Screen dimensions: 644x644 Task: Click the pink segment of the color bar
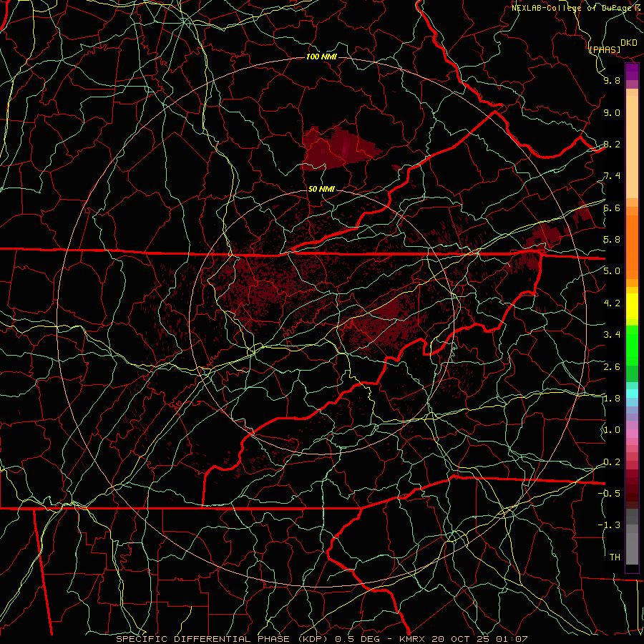click(632, 434)
